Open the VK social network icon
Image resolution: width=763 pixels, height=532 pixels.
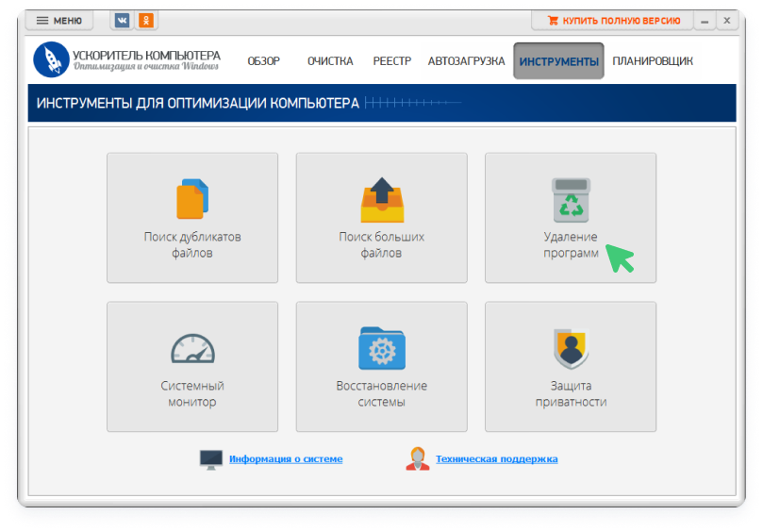point(122,21)
